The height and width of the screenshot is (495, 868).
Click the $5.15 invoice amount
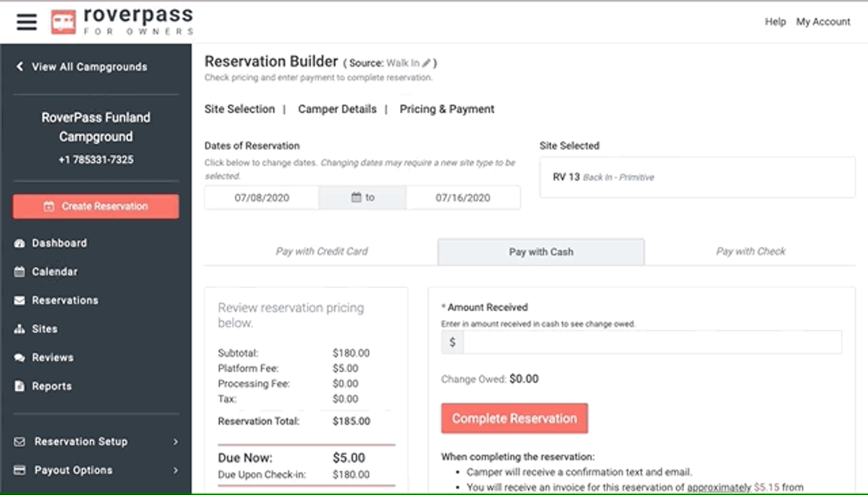tap(767, 488)
